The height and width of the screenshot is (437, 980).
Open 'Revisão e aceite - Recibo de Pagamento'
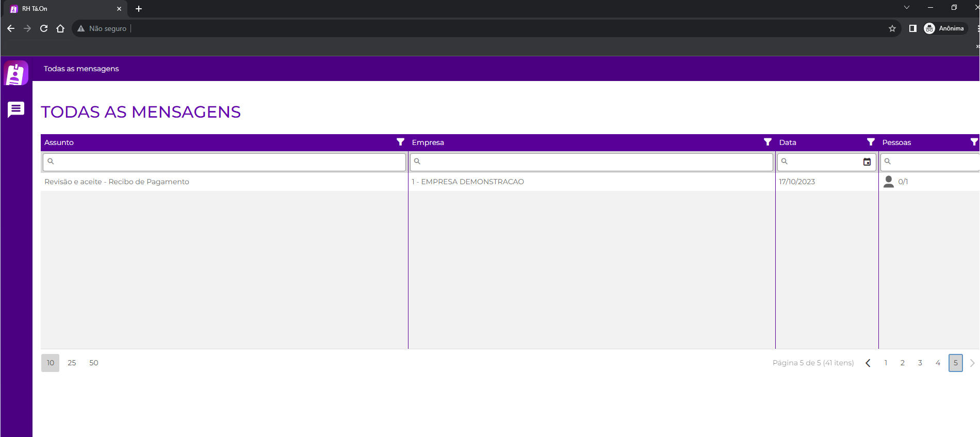[x=117, y=182]
